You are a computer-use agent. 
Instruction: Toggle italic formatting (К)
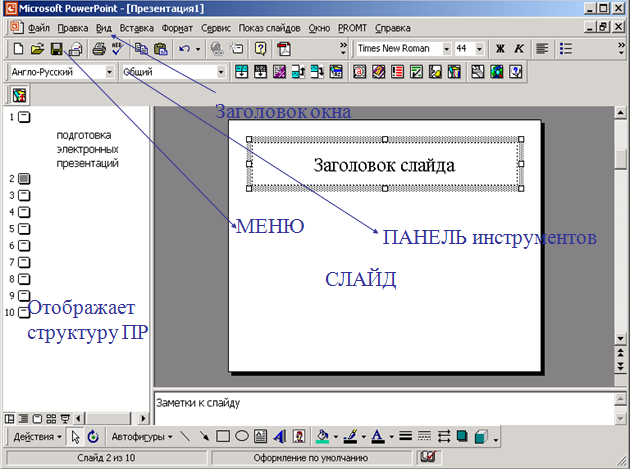click(x=519, y=48)
